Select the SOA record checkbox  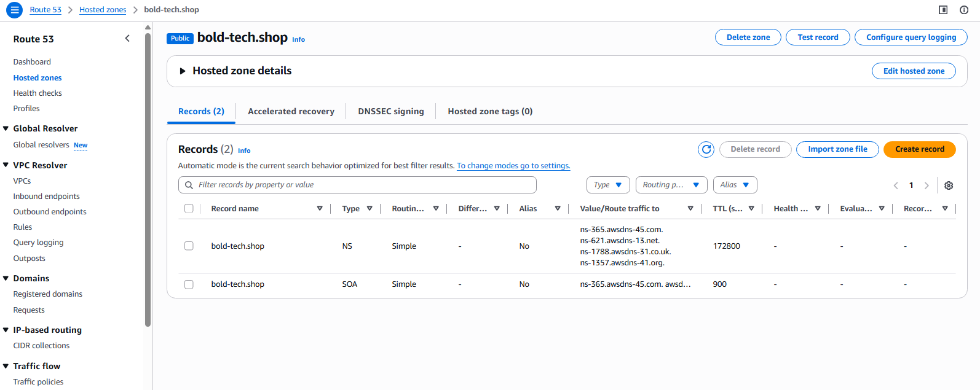pos(189,284)
